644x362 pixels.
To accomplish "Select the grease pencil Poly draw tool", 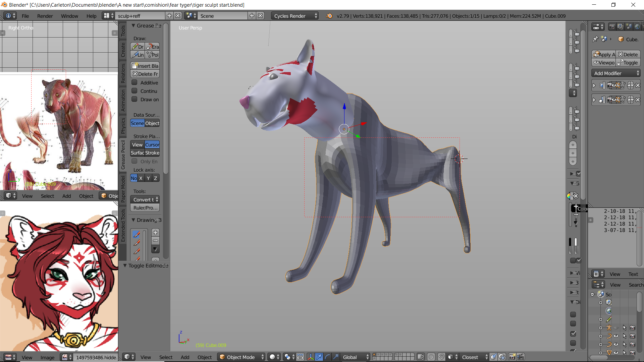I will click(x=153, y=55).
